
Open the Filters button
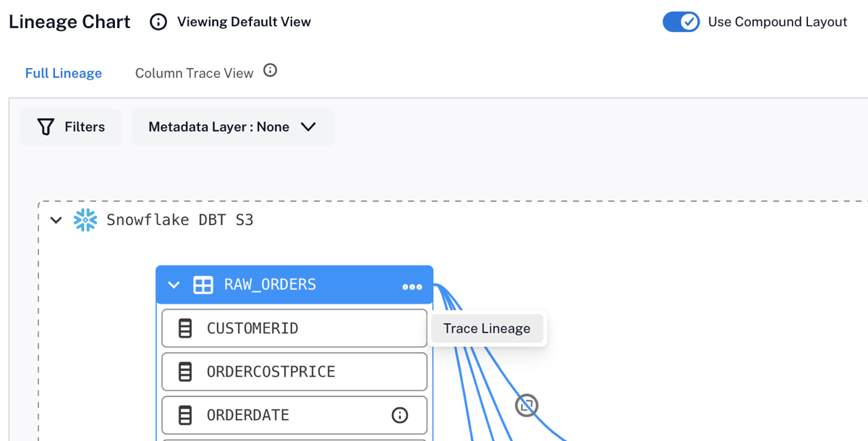[x=70, y=127]
